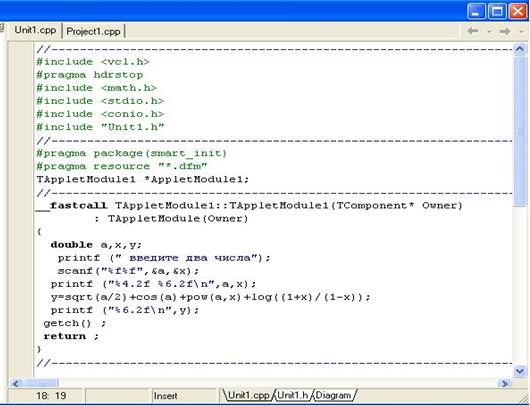Click the line '#pragma hdrstop'
Image resolution: width=530 pixels, height=406 pixels.
(x=90, y=75)
